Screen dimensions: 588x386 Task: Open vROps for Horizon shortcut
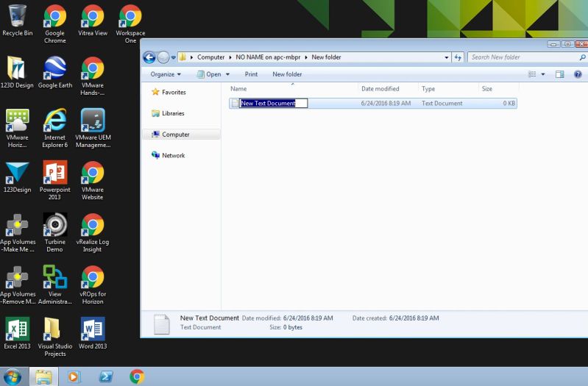(93, 285)
